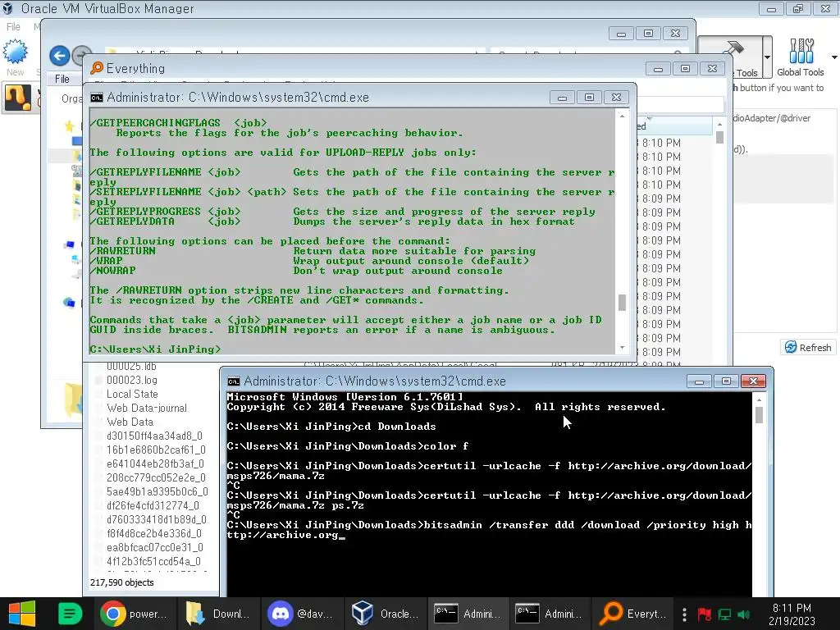Viewport: 840px width, 630px height.
Task: Select d760333418d1b89d_0 in Everything list
Action: click(157, 519)
